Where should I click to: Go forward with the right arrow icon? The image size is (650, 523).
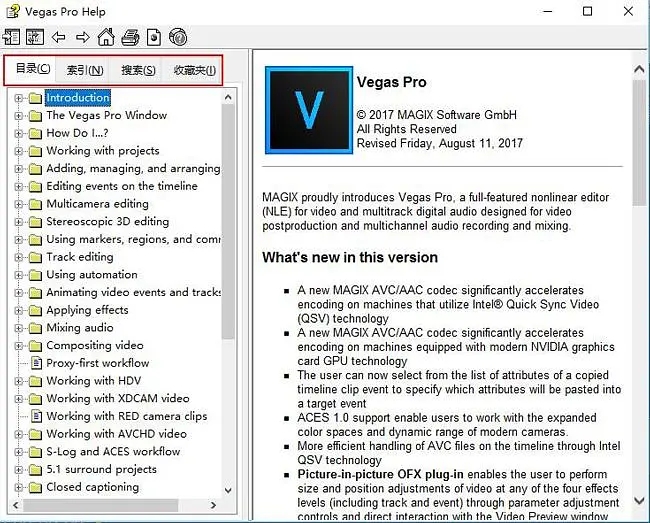tap(82, 37)
